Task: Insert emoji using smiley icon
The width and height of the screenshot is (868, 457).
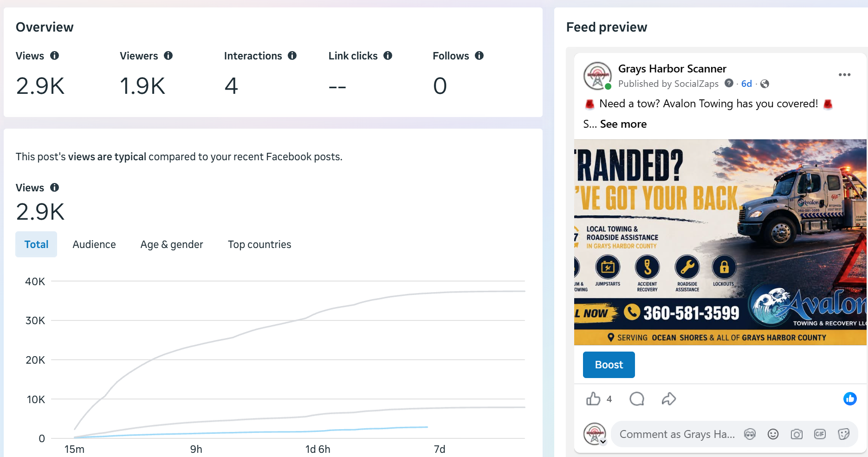Action: (x=773, y=434)
